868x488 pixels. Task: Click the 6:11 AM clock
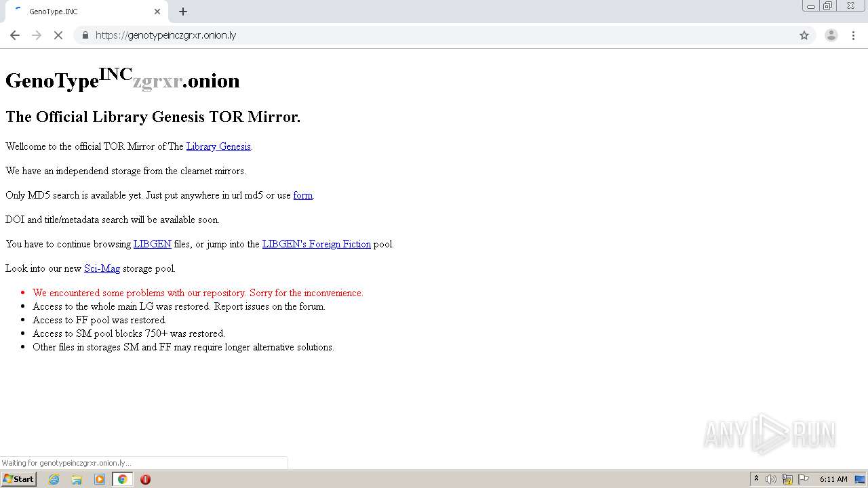(x=833, y=479)
